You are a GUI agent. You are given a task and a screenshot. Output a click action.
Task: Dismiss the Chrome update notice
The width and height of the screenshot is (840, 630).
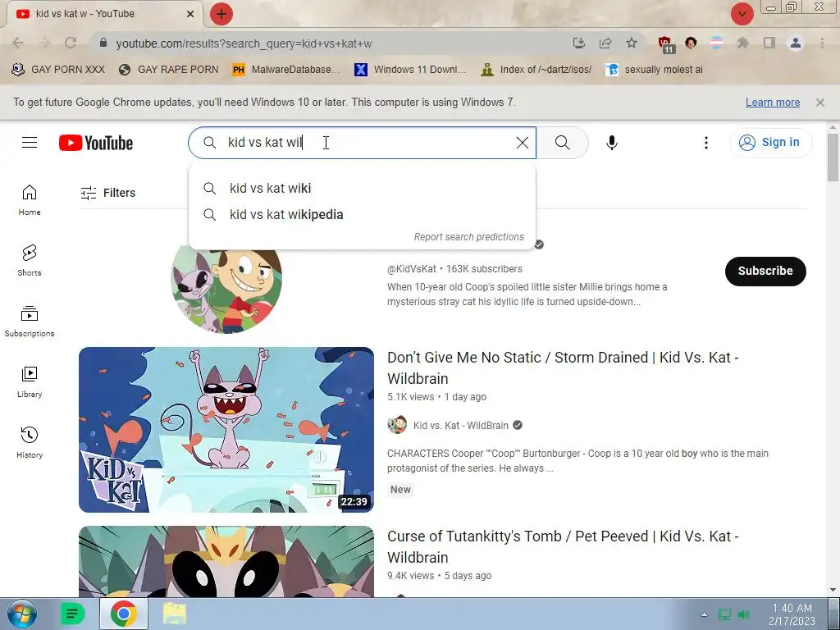pos(820,103)
